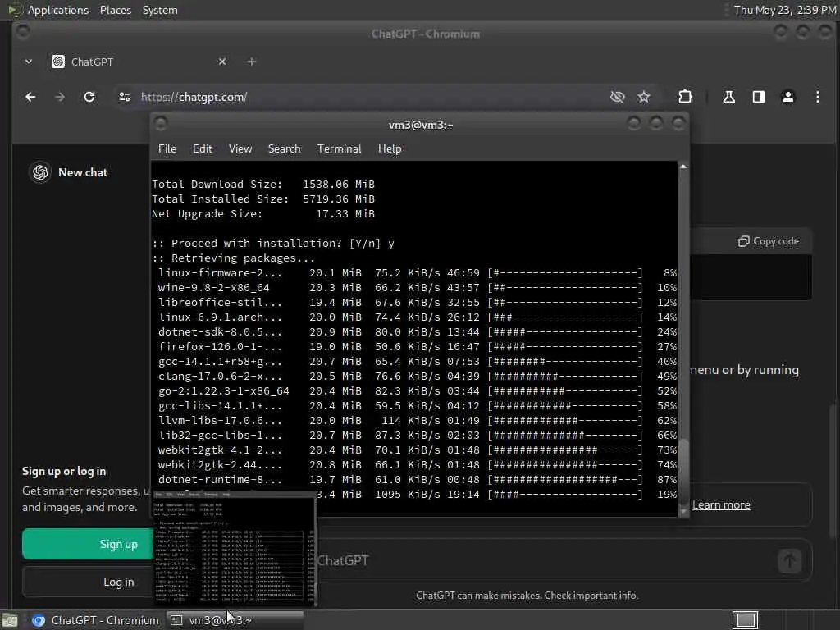This screenshot has height=630, width=840.
Task: Reload the ChatGPT page
Action: point(89,97)
